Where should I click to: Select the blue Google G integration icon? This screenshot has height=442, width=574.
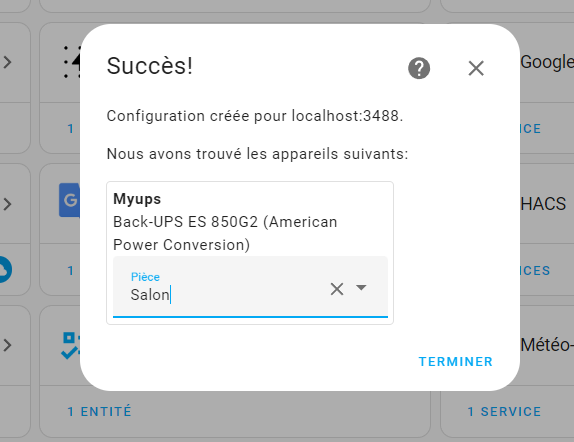pyautogui.click(x=69, y=200)
